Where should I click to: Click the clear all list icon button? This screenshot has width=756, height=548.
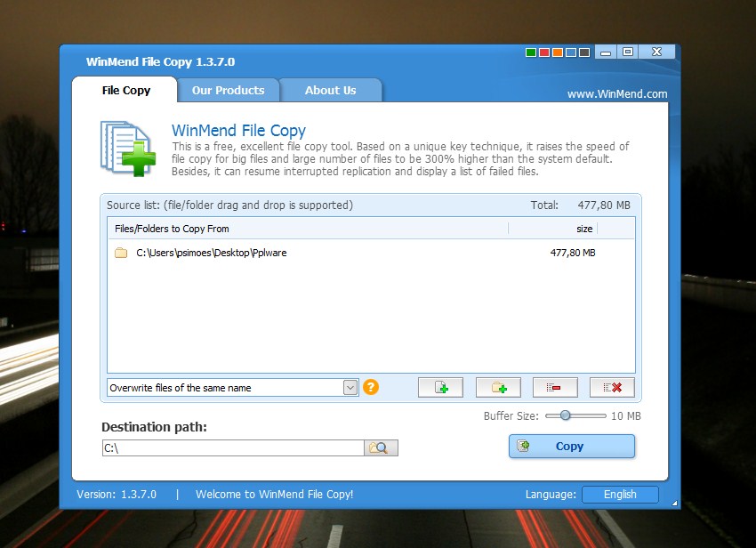coord(612,387)
